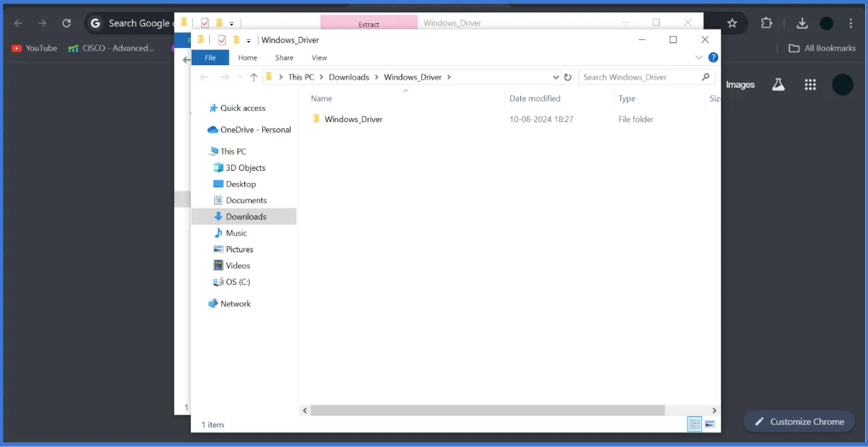The height and width of the screenshot is (447, 868).
Task: Click Customize Chrome button
Action: [799, 422]
